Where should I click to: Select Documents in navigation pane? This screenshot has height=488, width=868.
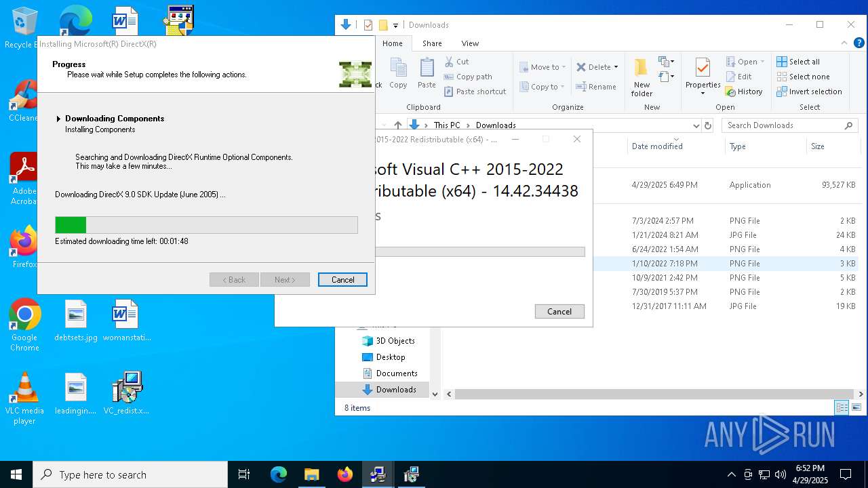click(x=397, y=373)
